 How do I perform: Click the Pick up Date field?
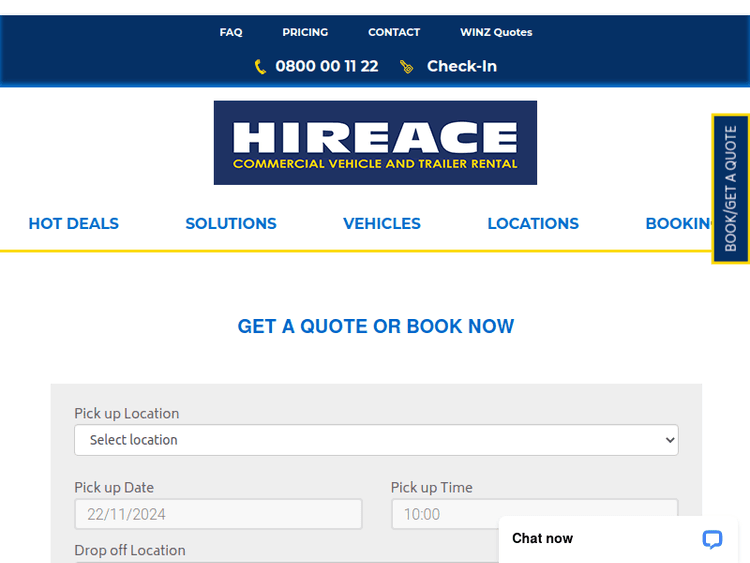(218, 514)
